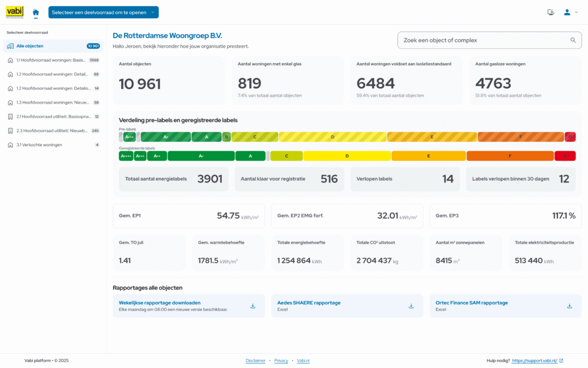
Task: Download icon on the weekly report card
Action: [x=253, y=306]
